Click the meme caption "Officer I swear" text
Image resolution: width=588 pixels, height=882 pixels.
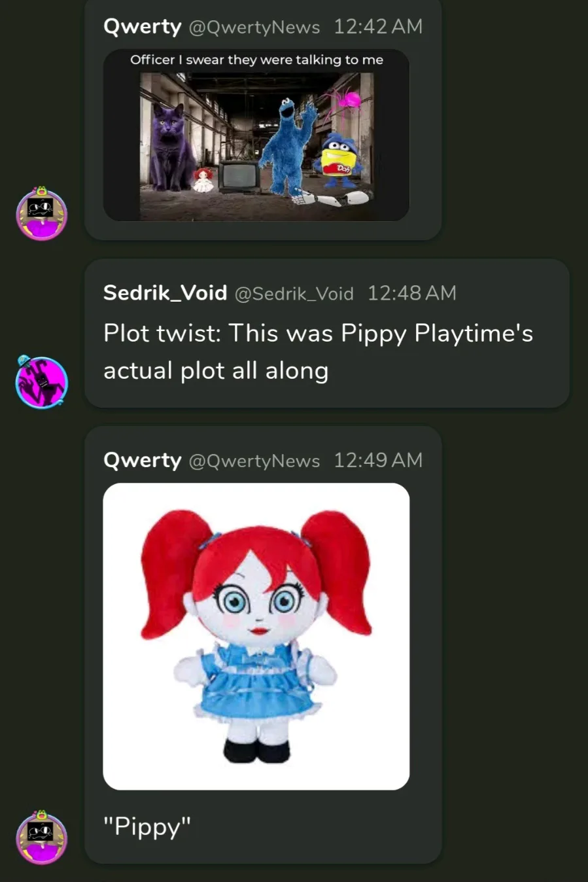click(x=256, y=60)
